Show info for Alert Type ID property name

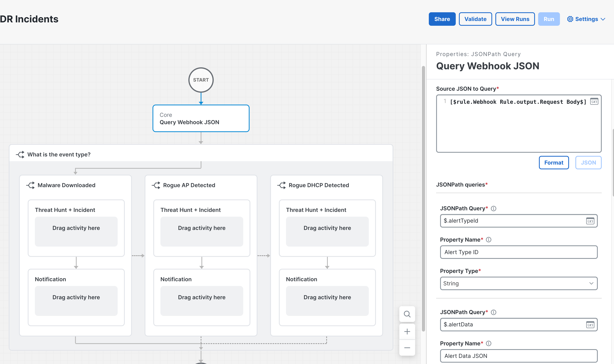coord(488,240)
